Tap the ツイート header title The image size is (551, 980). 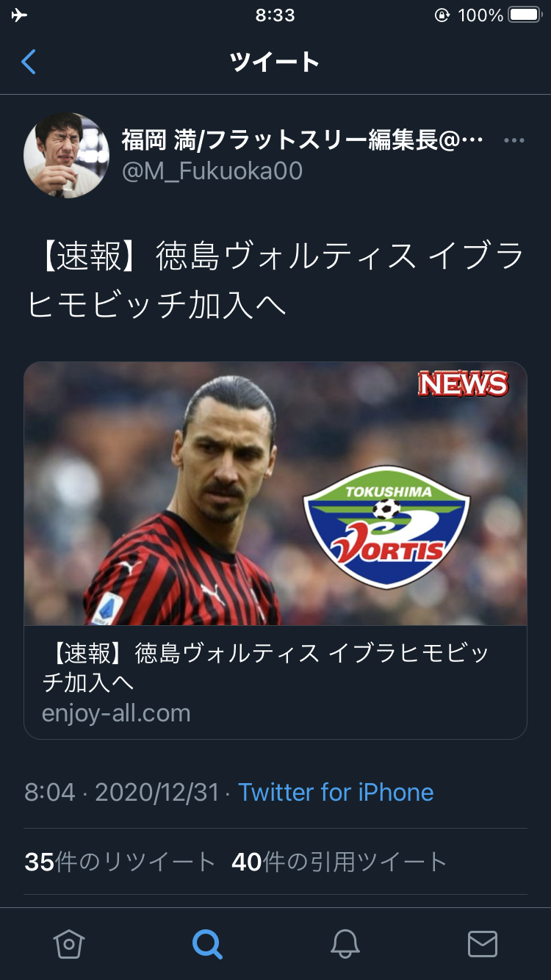coord(275,62)
